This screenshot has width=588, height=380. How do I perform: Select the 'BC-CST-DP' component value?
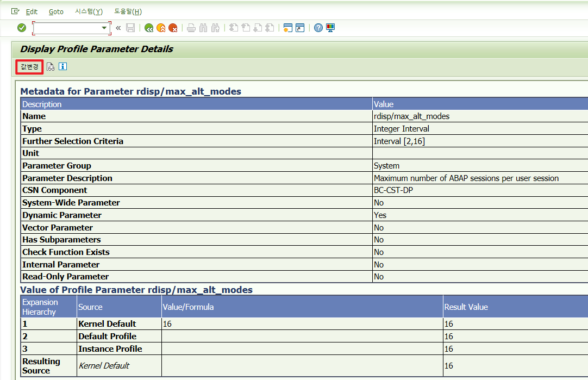[x=393, y=190]
